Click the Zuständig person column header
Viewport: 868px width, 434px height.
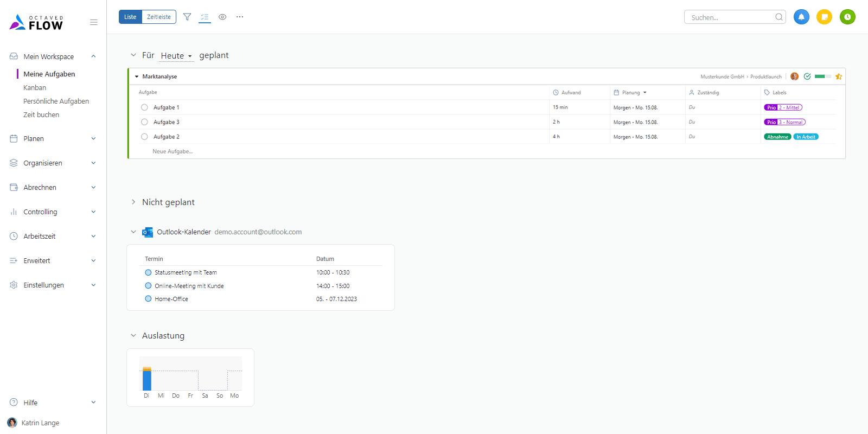tap(704, 92)
